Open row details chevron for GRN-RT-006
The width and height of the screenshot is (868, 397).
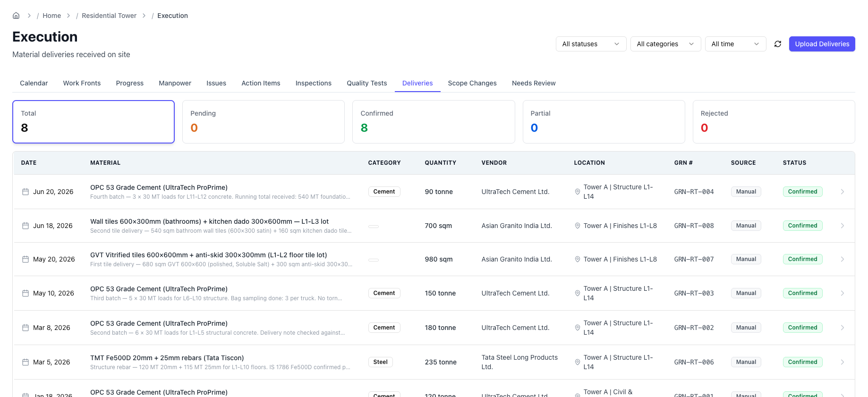(842, 362)
